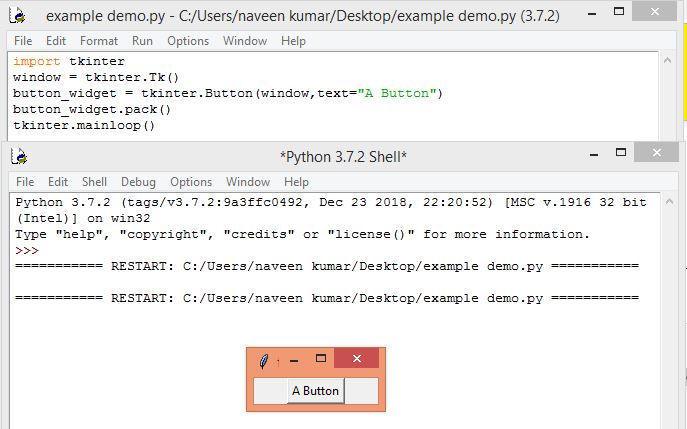
Task: Click the first RESTART line in Shell
Action: [x=327, y=266]
